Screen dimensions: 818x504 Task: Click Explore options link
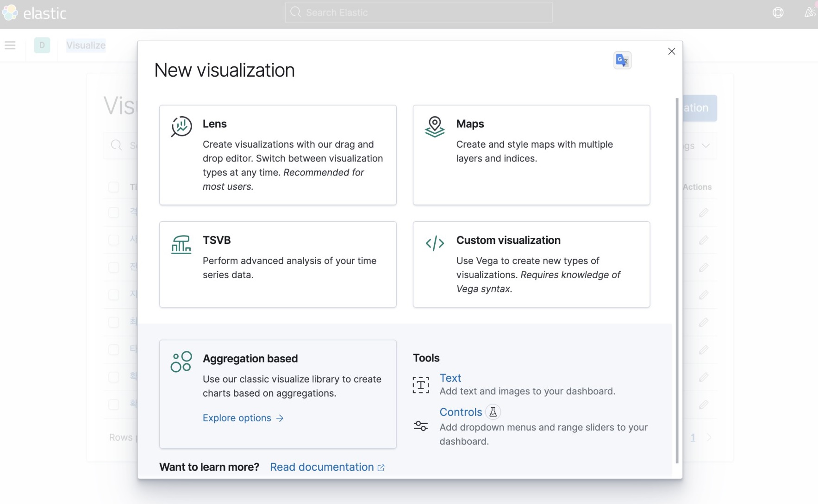[x=243, y=418]
